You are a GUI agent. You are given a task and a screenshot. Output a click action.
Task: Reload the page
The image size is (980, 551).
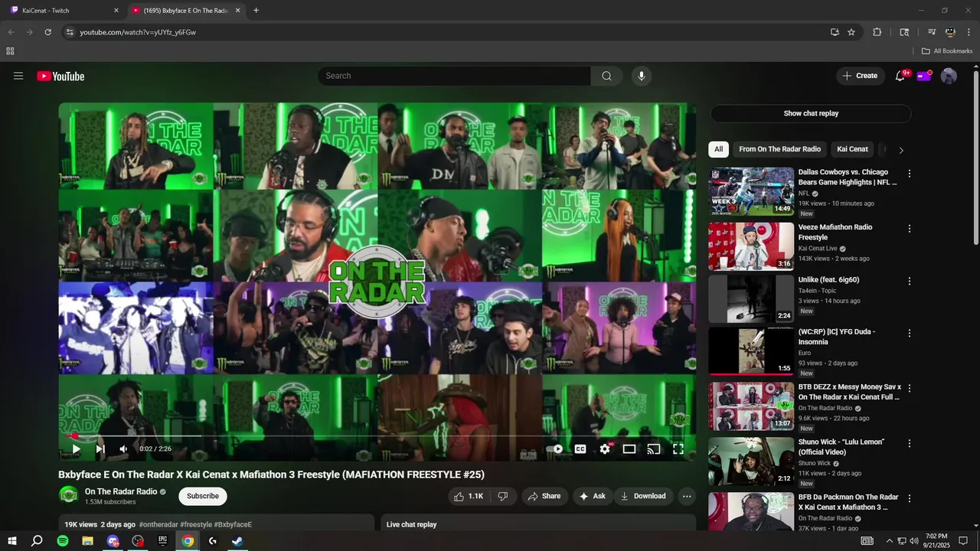coord(47,32)
